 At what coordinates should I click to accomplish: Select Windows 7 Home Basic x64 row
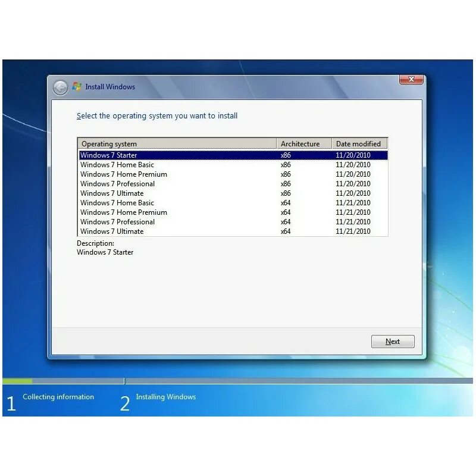pyautogui.click(x=233, y=203)
